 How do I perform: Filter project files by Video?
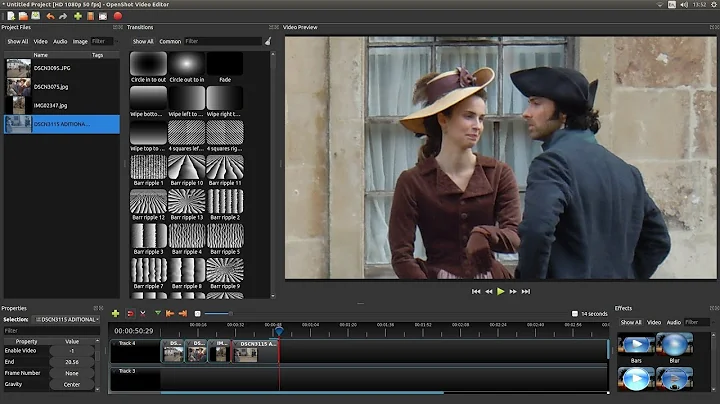point(40,41)
